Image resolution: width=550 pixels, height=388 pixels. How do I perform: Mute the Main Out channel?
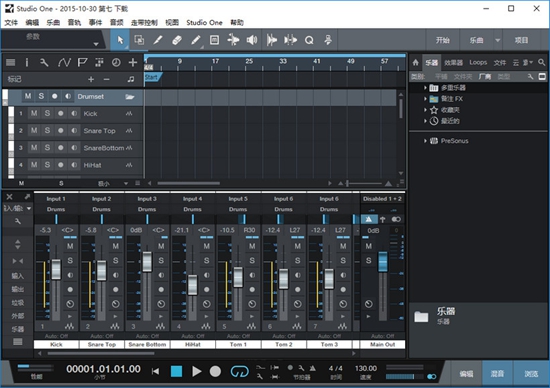click(369, 246)
